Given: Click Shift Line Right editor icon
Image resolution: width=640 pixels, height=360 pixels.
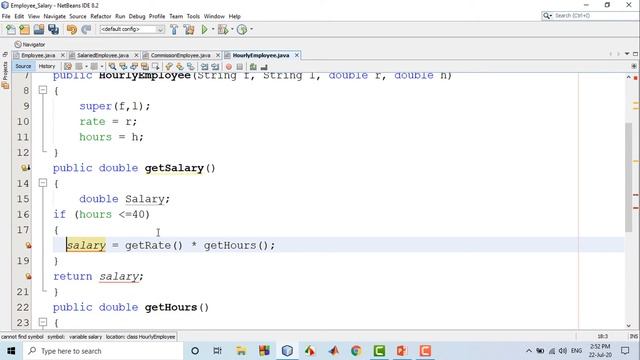Looking at the screenshot, I should point(215,67).
